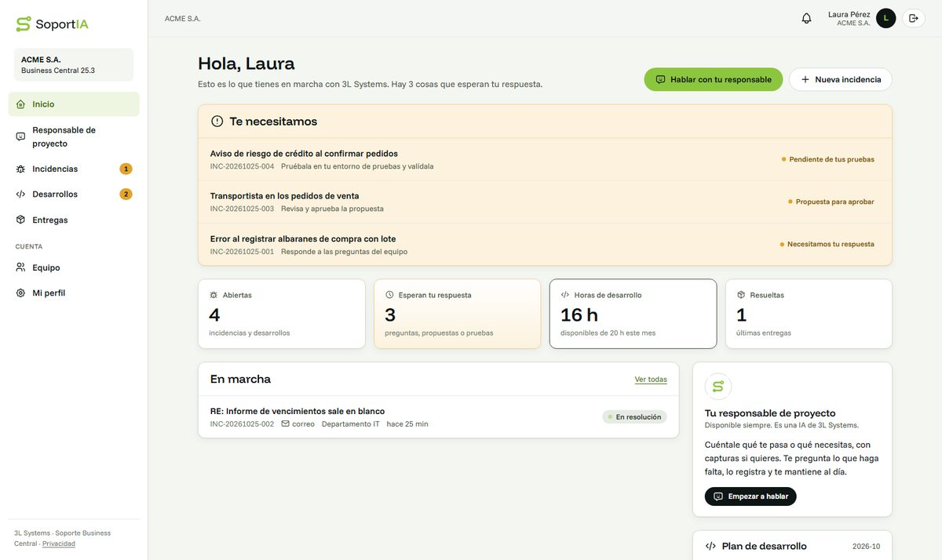Image resolution: width=942 pixels, height=560 pixels.
Task: Click clock icon on Esperan tu respuesta card
Action: [389, 295]
